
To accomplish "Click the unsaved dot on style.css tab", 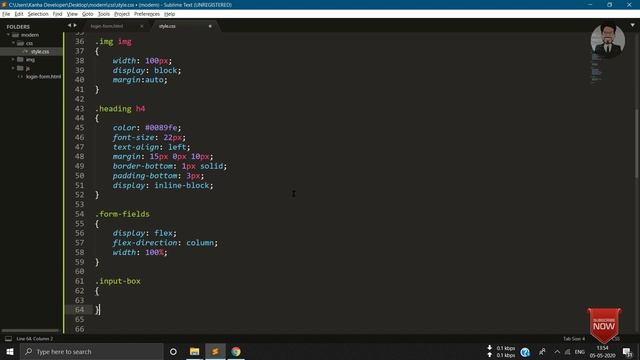I will click(x=210, y=26).
